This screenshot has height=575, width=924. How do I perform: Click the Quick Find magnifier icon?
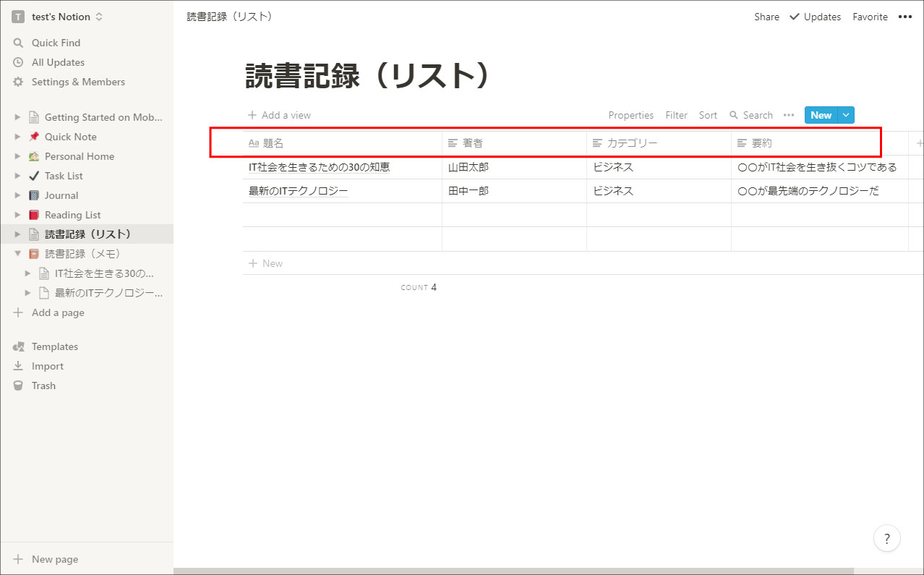(x=18, y=43)
